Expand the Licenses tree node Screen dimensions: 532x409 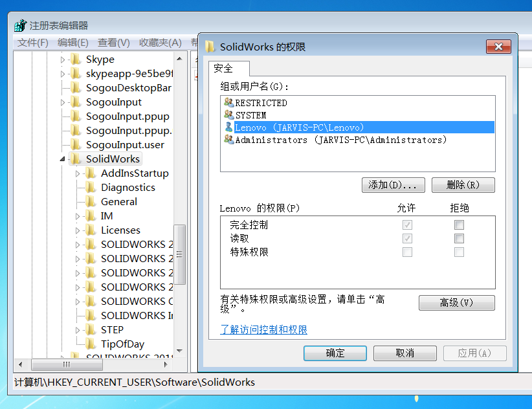(78, 230)
